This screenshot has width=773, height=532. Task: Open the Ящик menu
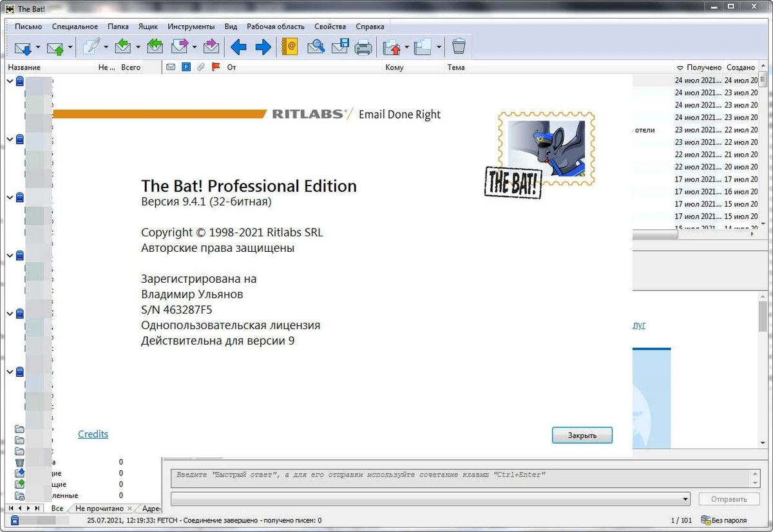(148, 26)
